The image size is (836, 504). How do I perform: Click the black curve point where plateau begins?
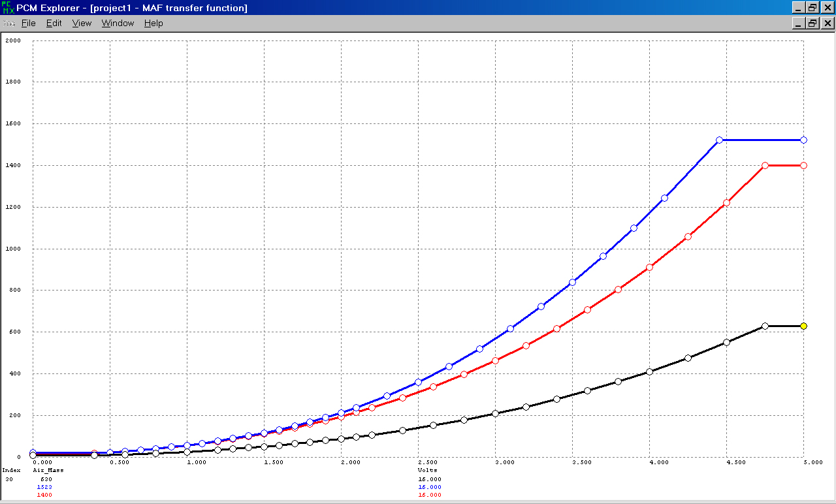(765, 326)
